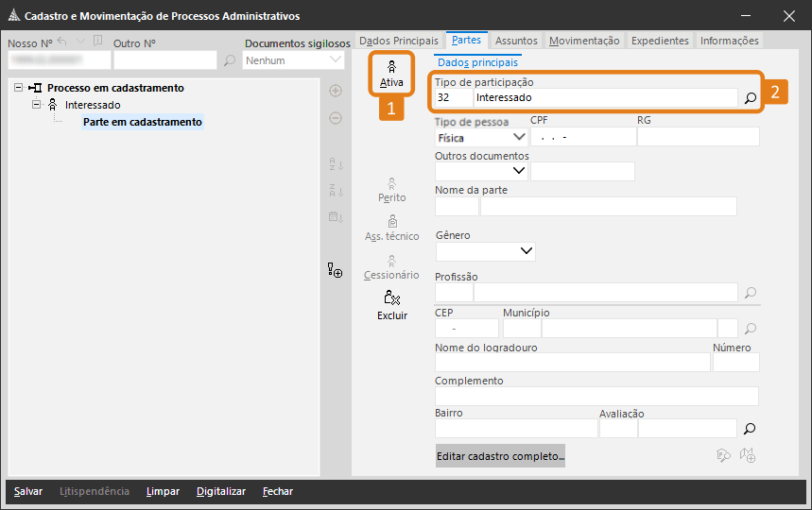Click the Ass. técnico party icon
The width and height of the screenshot is (812, 510).
pos(391,228)
